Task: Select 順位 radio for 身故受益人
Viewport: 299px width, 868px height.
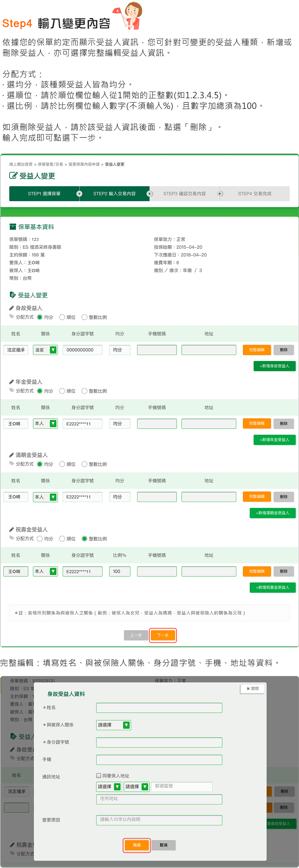Action: [62, 317]
